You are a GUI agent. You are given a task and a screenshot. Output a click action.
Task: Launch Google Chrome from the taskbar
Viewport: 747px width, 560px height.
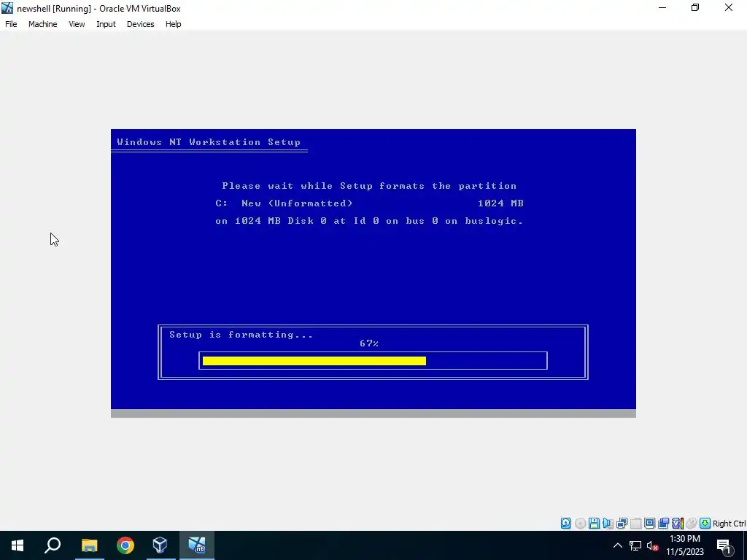[125, 545]
